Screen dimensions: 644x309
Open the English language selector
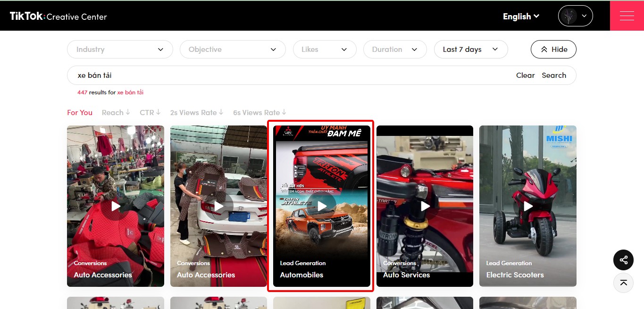pos(521,17)
